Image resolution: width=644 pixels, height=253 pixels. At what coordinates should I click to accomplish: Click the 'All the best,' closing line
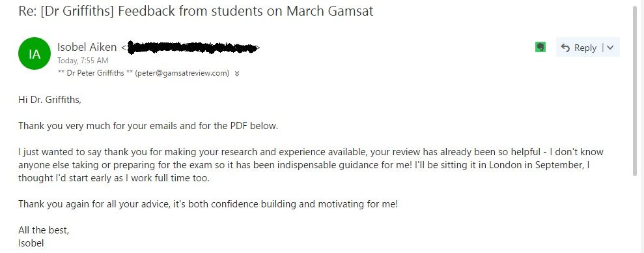tap(44, 230)
